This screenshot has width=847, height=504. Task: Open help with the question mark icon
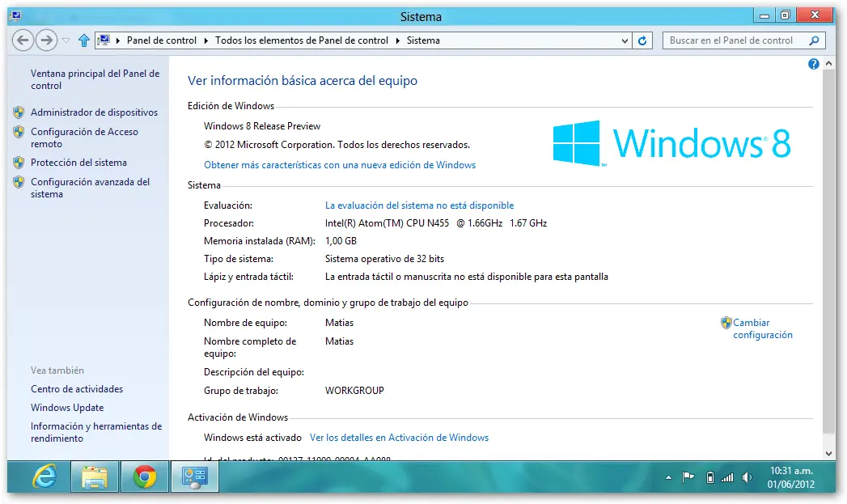(814, 64)
